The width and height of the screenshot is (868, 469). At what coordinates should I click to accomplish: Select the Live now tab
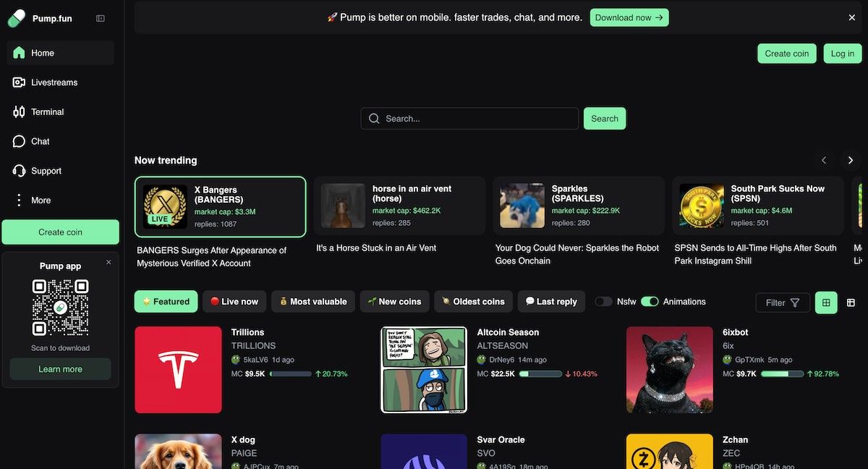point(234,302)
